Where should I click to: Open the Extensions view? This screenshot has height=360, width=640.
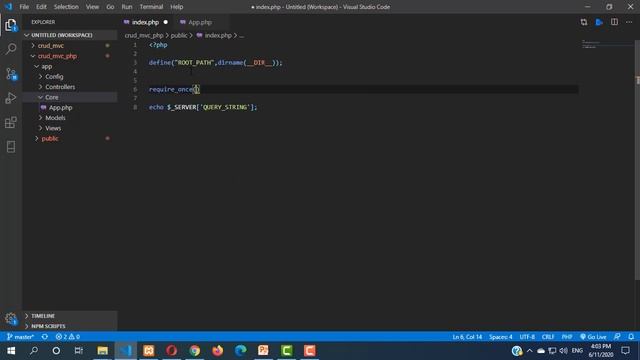pyautogui.click(x=11, y=122)
